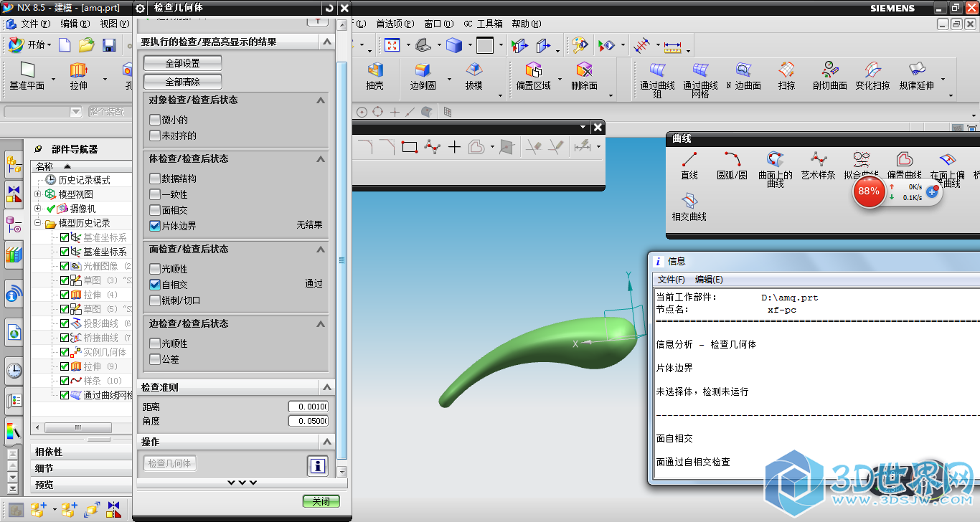Collapse the 操作 section

pyautogui.click(x=326, y=442)
